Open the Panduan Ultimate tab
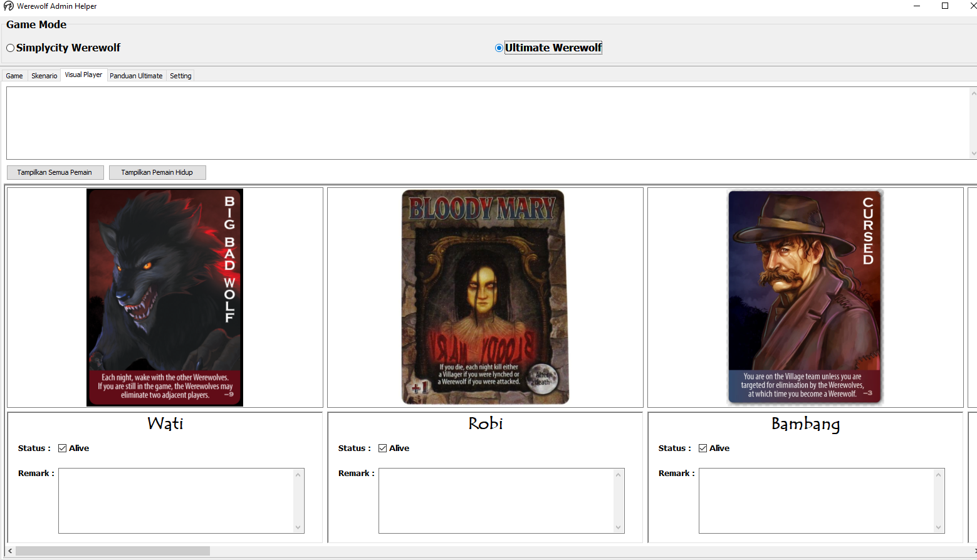 (x=136, y=76)
